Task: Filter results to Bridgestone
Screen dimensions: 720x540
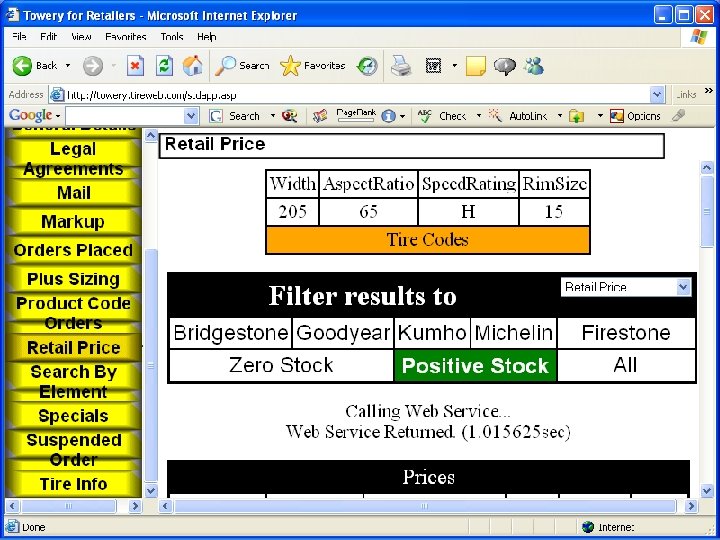Action: coord(231,333)
